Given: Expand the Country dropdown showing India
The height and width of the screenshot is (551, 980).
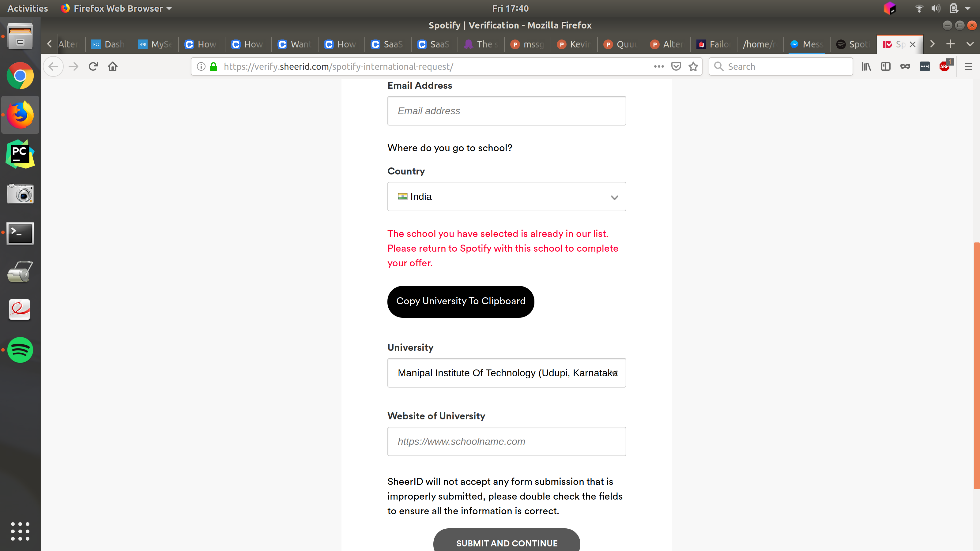Looking at the screenshot, I should click(506, 197).
